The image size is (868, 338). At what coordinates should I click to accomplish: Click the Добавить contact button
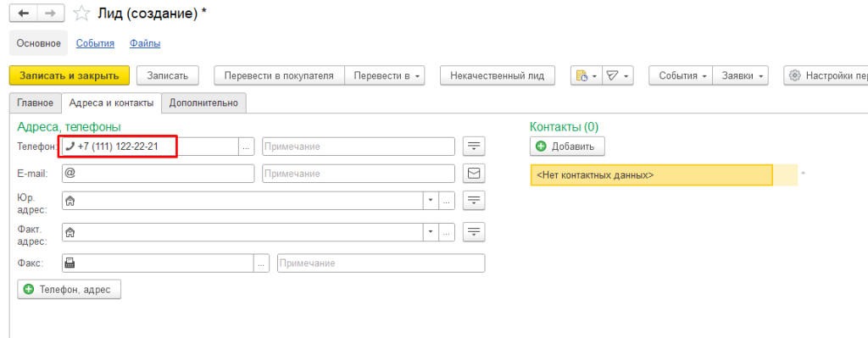(567, 147)
